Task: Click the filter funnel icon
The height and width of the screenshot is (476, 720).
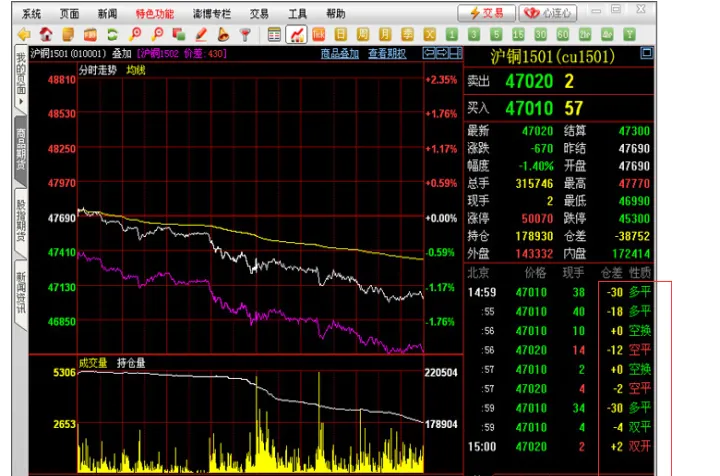Action: 244,34
